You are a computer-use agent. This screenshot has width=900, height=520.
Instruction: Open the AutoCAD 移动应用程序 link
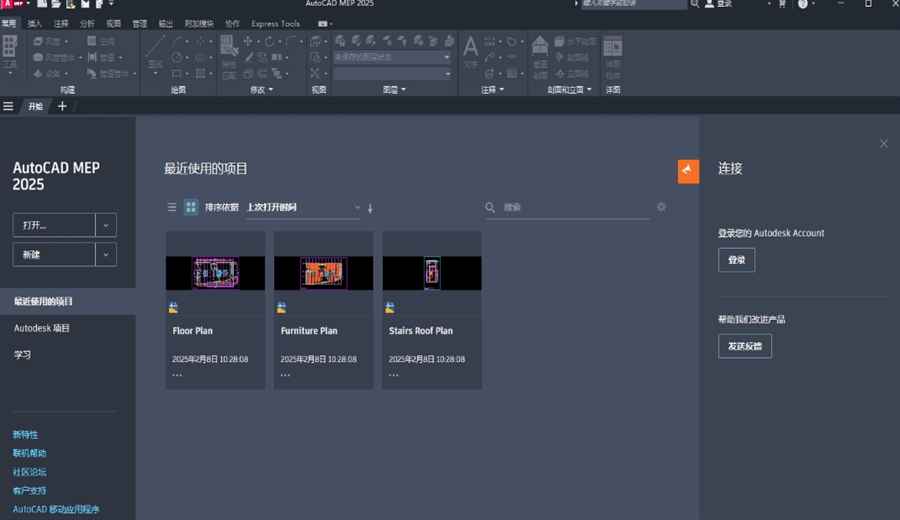click(x=56, y=509)
